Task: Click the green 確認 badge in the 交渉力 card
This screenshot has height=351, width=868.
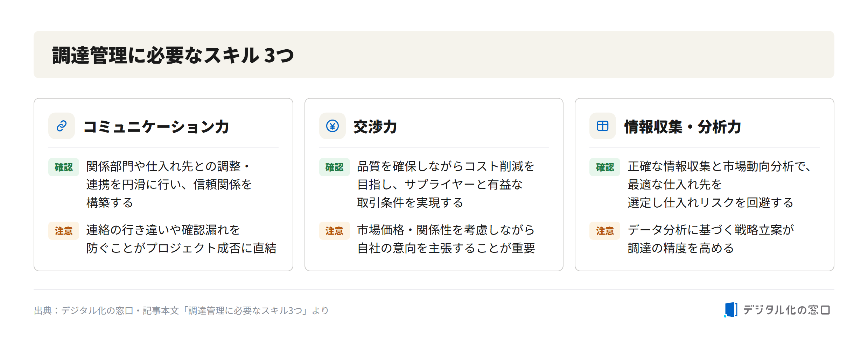Action: [x=335, y=167]
